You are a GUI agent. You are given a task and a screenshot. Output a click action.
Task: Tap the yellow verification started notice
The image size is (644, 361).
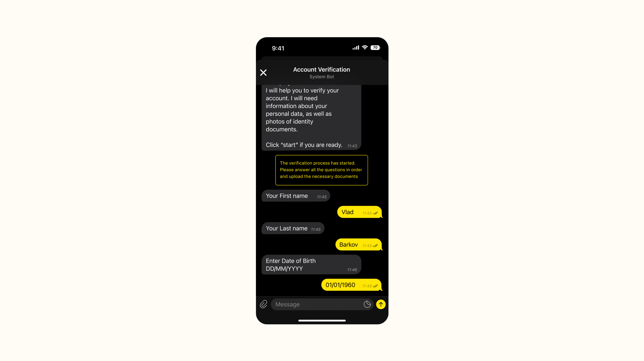[321, 169]
